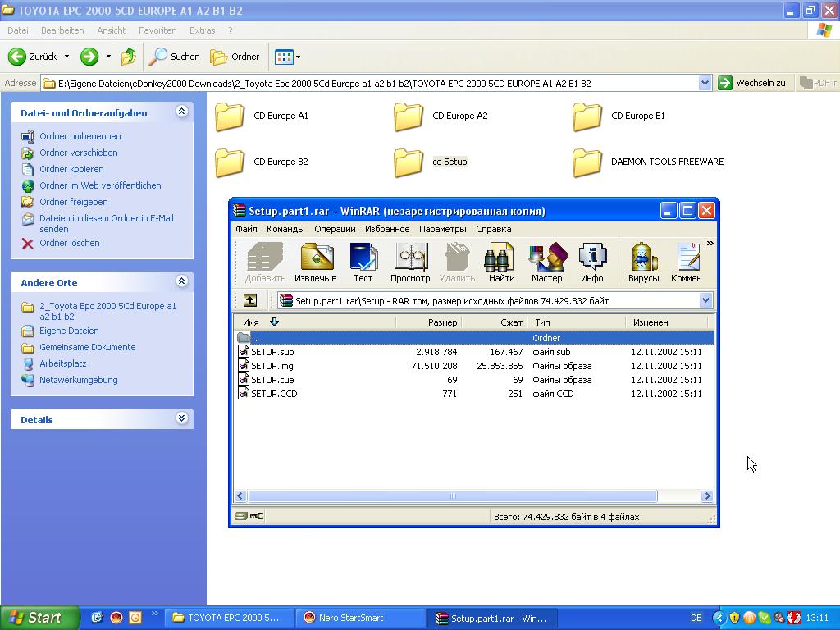Screen dimensions: 840x630
Task: Click Ordner im Web veröffentlichen link
Action: (100, 185)
